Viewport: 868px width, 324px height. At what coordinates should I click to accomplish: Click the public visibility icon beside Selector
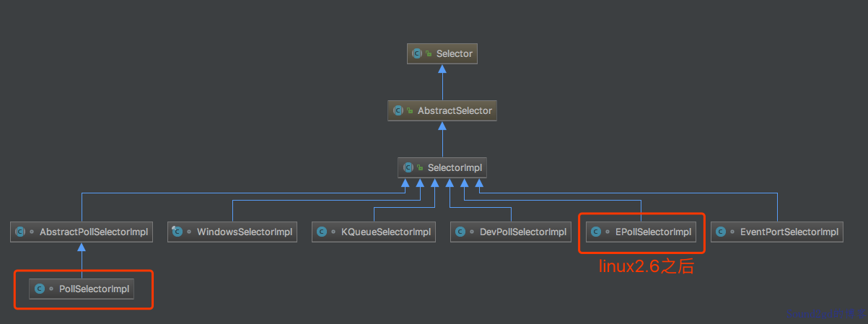(x=429, y=54)
